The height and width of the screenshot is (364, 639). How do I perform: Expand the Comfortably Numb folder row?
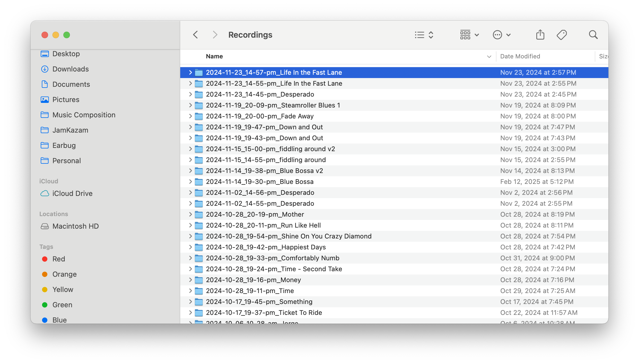[190, 258]
